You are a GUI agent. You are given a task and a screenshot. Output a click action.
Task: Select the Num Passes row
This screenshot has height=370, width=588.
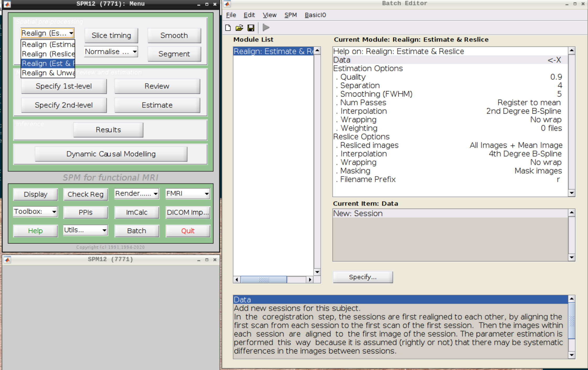450,102
